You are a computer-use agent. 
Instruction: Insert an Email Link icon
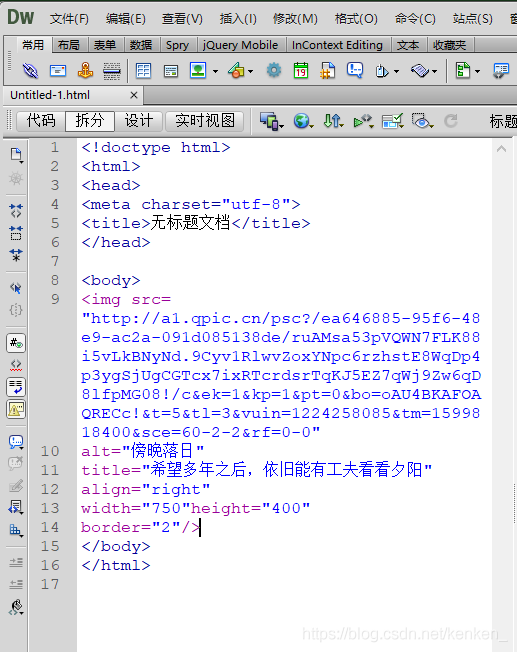[58, 71]
